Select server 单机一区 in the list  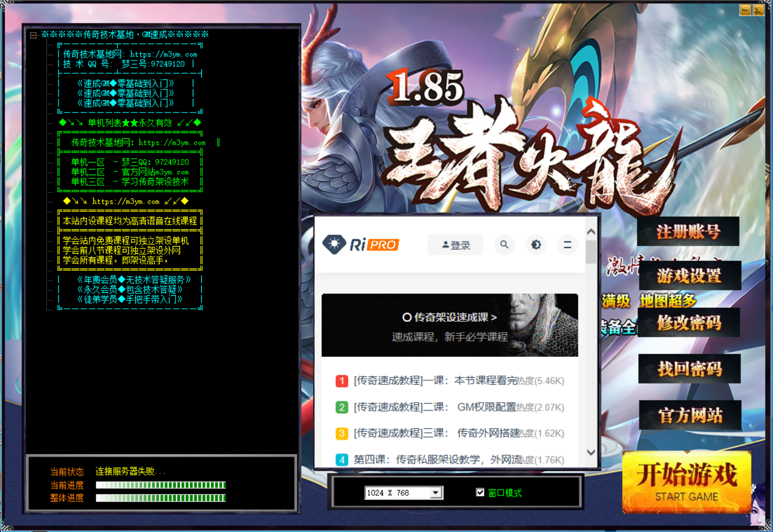(x=130, y=162)
